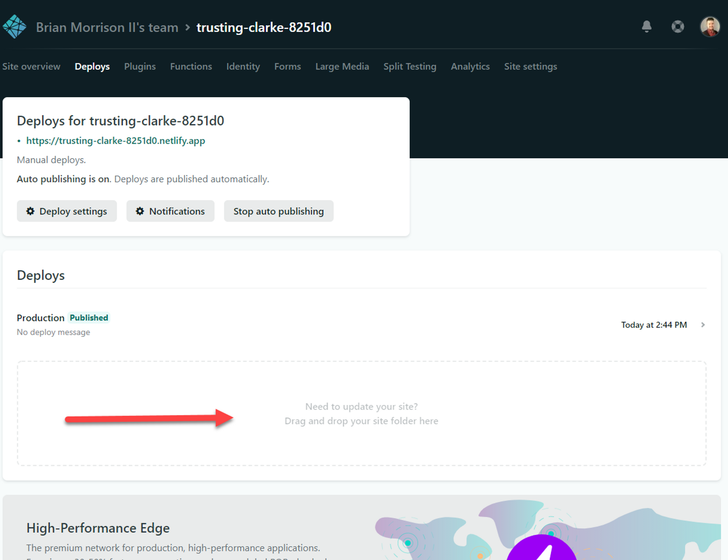Click the edge network map illustration
Screen dimensions: 728x560
tap(548, 530)
